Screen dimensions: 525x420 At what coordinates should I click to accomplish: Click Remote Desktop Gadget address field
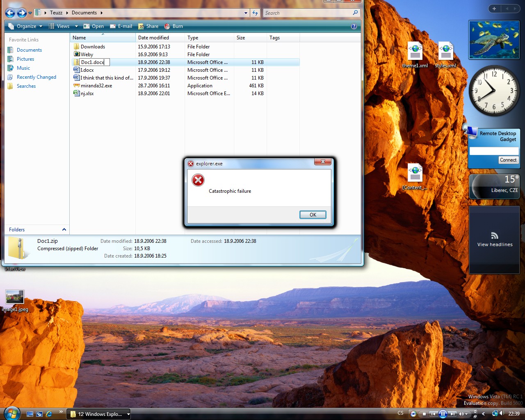pos(494,151)
